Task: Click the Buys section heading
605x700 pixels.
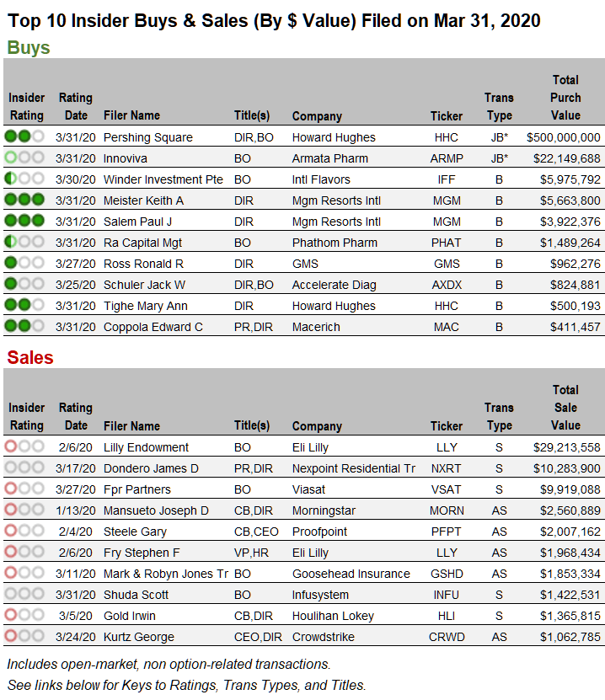Action: (29, 47)
